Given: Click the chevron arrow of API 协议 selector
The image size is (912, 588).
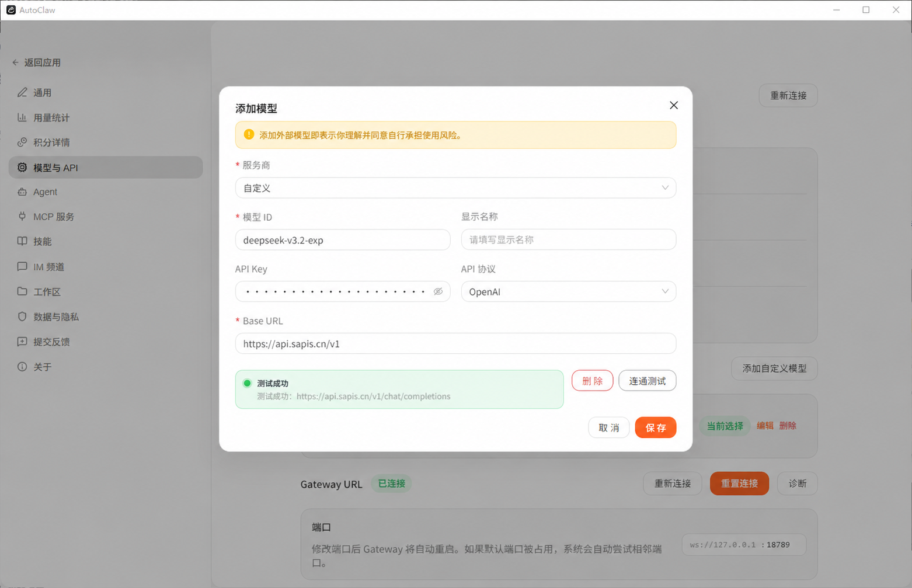Looking at the screenshot, I should pos(665,291).
